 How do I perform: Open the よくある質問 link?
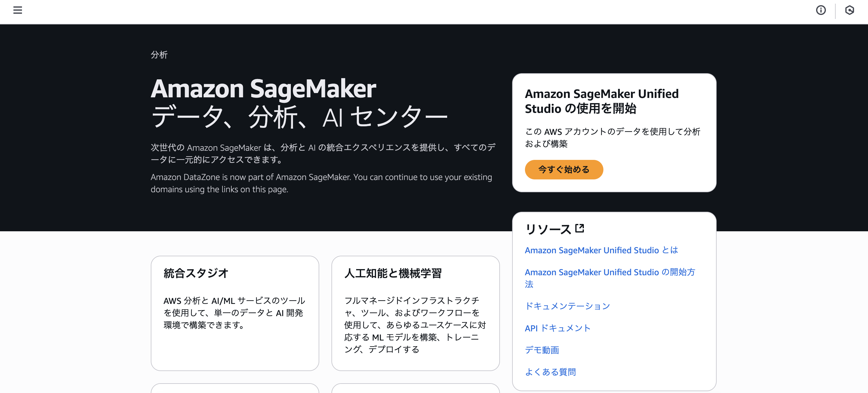[x=550, y=372]
